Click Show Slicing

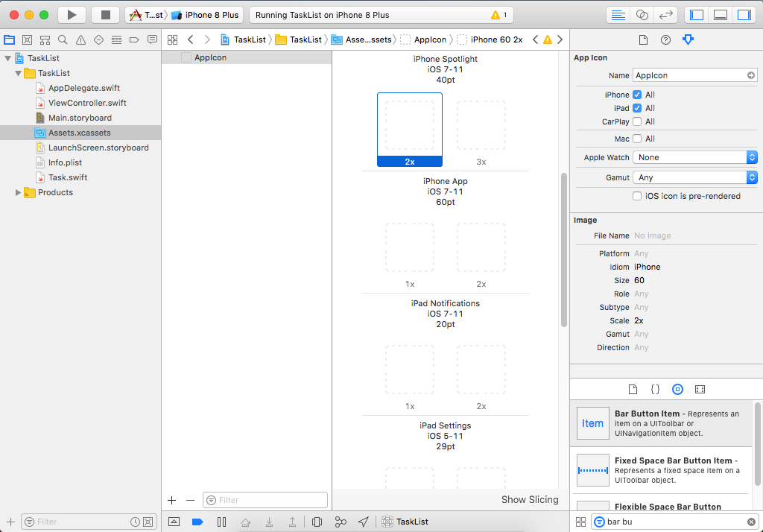(530, 499)
